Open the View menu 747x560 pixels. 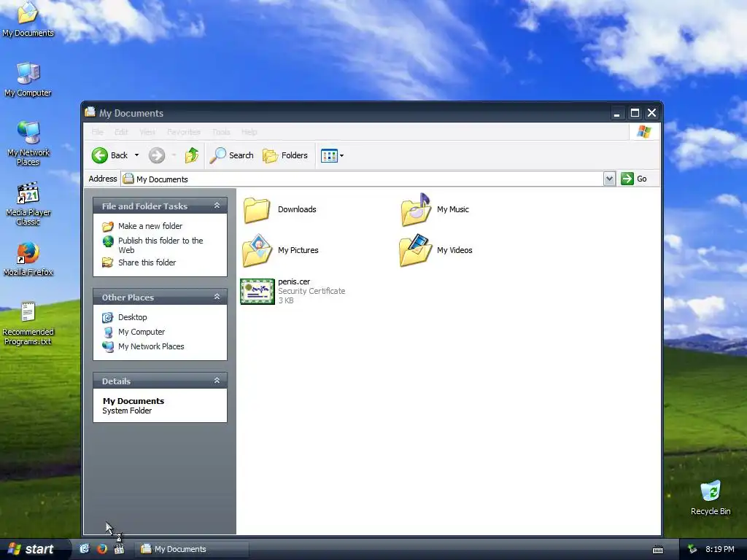pyautogui.click(x=147, y=132)
